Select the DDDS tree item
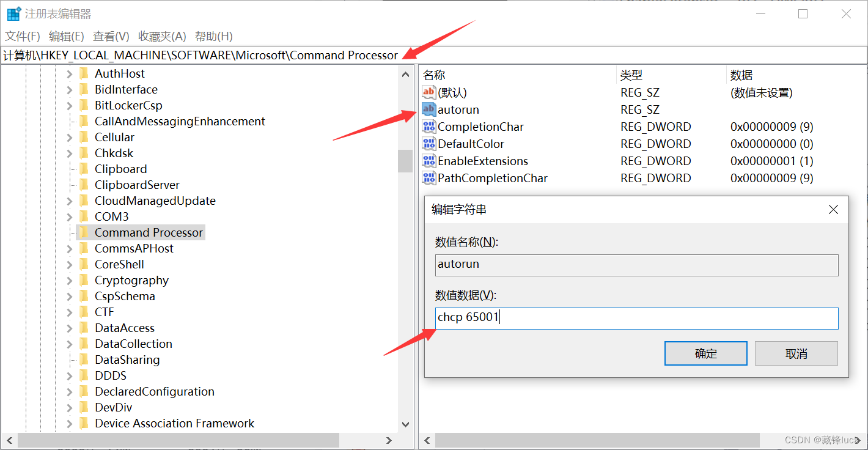 pos(111,375)
